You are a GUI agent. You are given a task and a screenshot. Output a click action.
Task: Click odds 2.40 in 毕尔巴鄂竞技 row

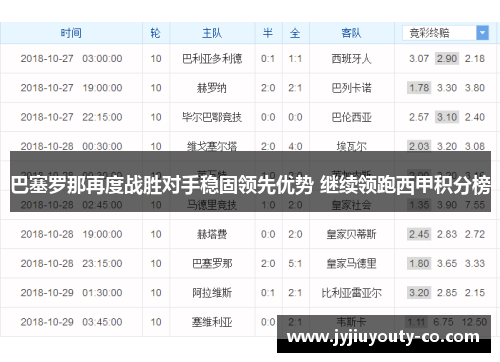tap(475, 117)
